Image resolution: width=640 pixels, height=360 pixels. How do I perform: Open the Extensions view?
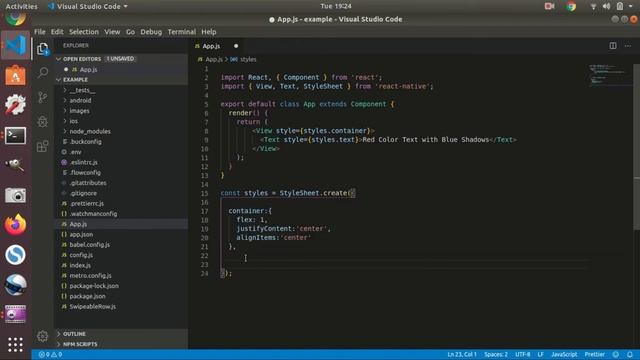click(x=43, y=146)
